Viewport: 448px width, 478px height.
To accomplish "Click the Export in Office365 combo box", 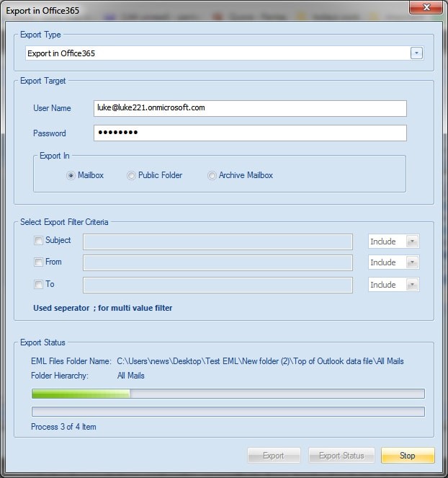I will click(x=225, y=53).
